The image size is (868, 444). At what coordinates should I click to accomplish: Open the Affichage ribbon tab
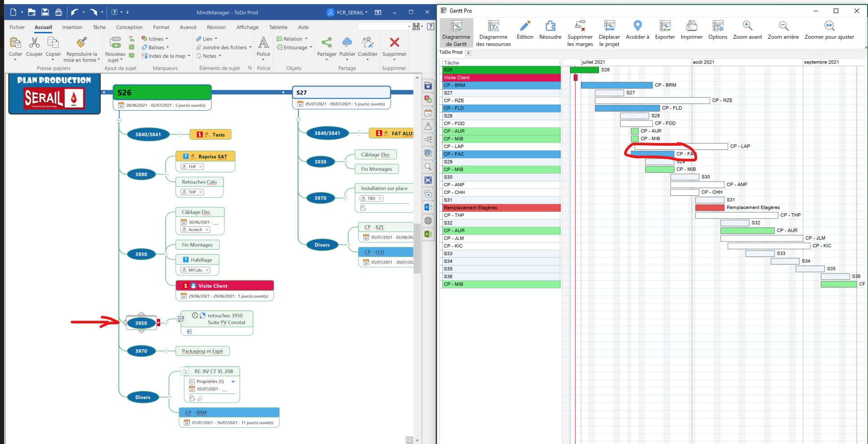(247, 27)
